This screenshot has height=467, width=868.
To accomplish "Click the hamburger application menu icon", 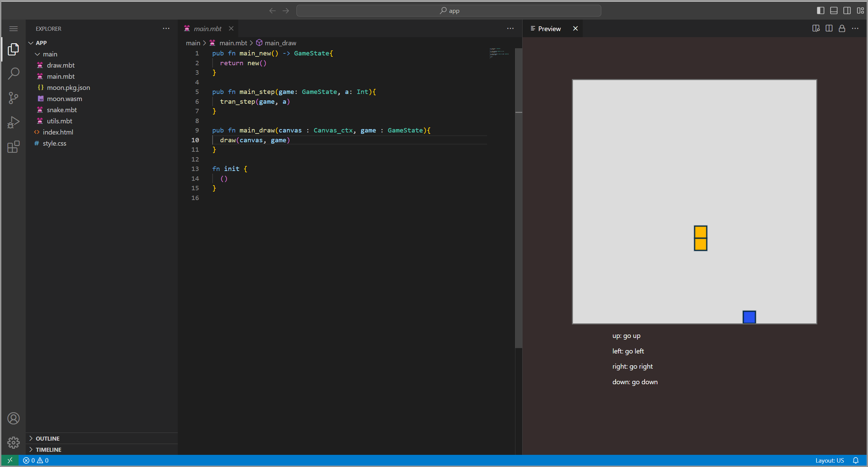I will (14, 29).
